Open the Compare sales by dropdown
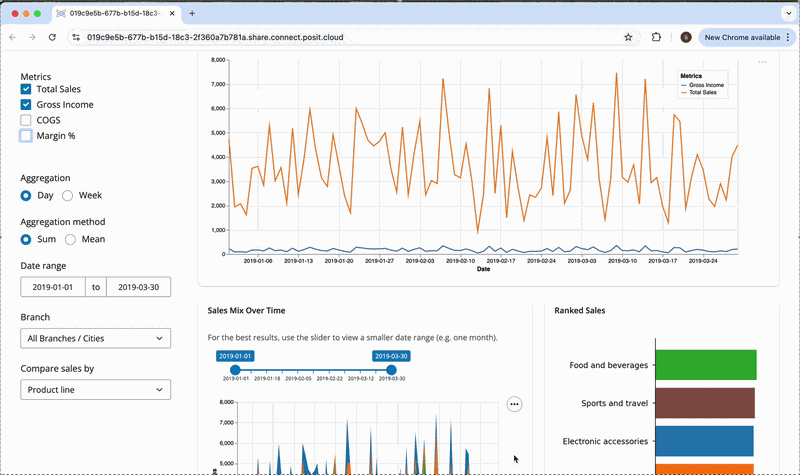Screen dimensions: 800x475 click(x=95, y=390)
